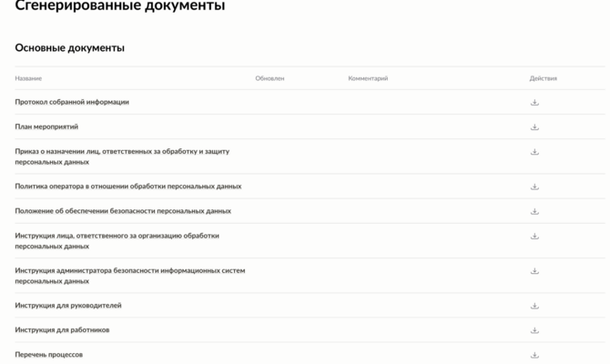Download Положение об обеспечении безопасности document
The height and width of the screenshot is (364, 610).
(534, 211)
